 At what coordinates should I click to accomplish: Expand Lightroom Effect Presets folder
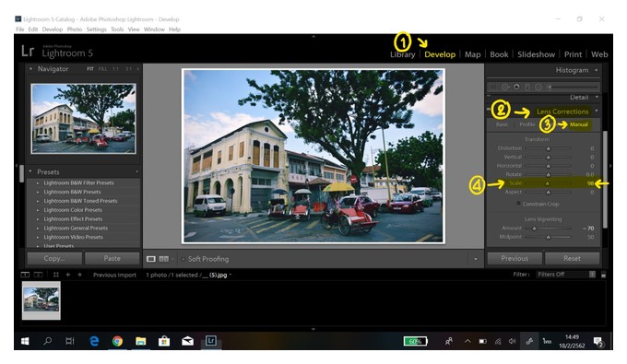pyautogui.click(x=38, y=219)
